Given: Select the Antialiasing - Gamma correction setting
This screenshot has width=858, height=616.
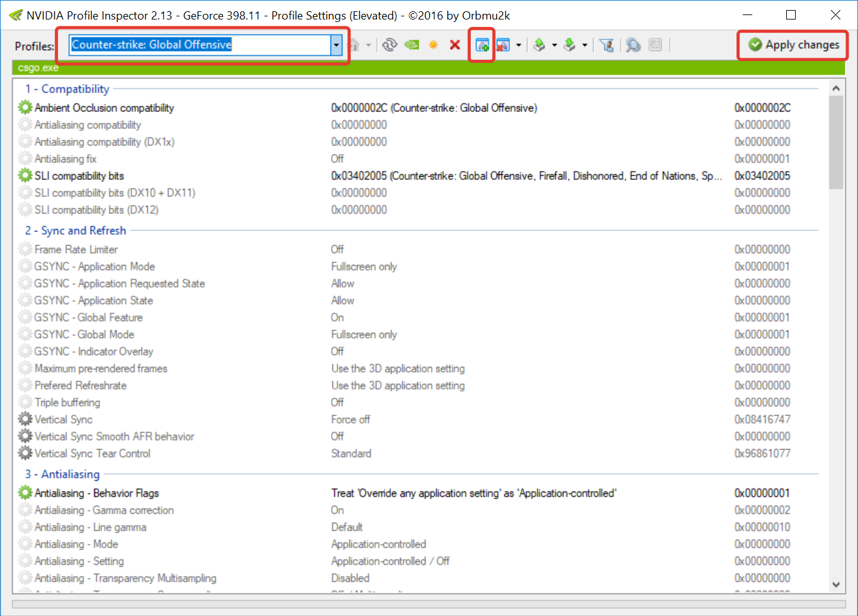Looking at the screenshot, I should click(x=104, y=510).
